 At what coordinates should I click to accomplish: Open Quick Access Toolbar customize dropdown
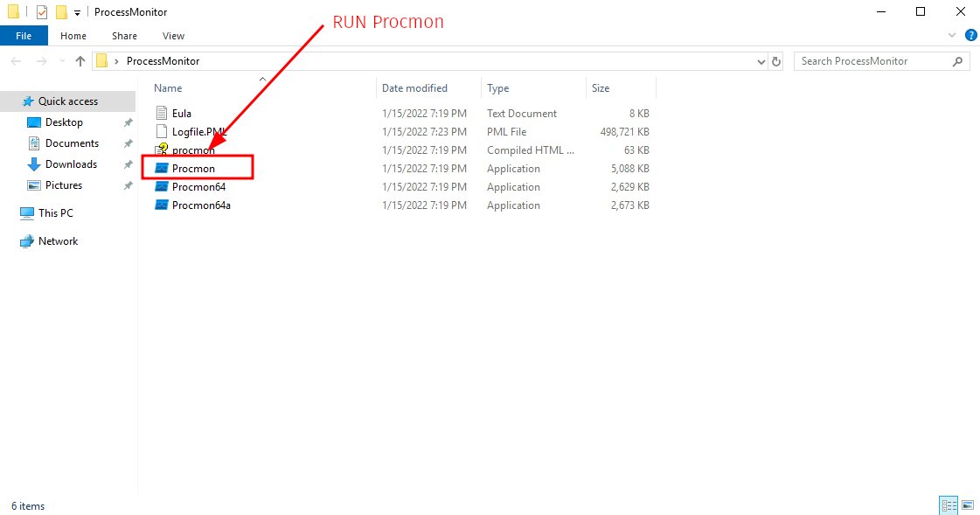coord(78,12)
